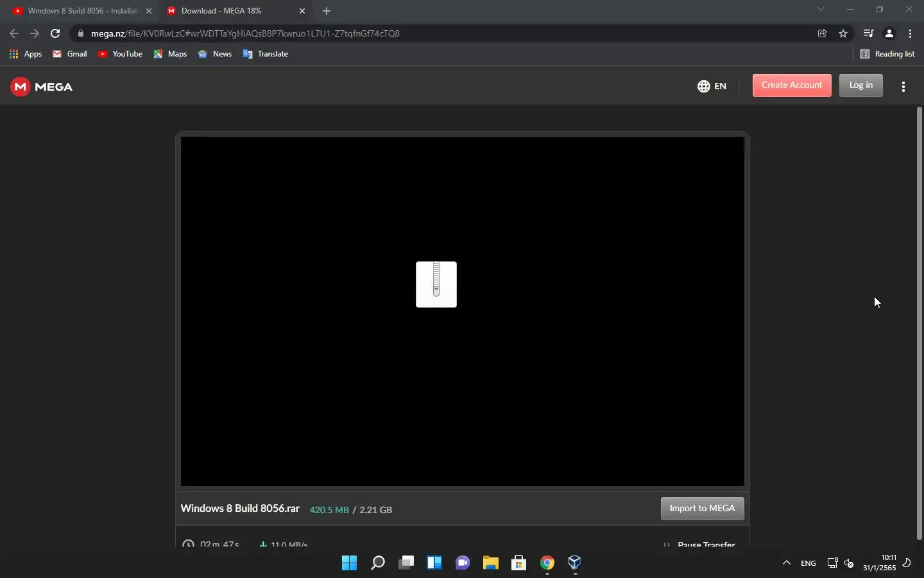Click Import to MEGA button
Image resolution: width=924 pixels, height=578 pixels.
[x=703, y=509]
